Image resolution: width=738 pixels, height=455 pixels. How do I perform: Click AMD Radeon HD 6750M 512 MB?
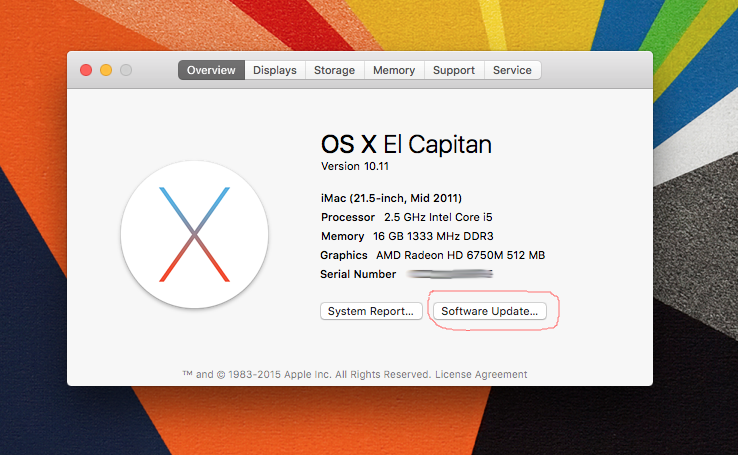pyautogui.click(x=460, y=255)
